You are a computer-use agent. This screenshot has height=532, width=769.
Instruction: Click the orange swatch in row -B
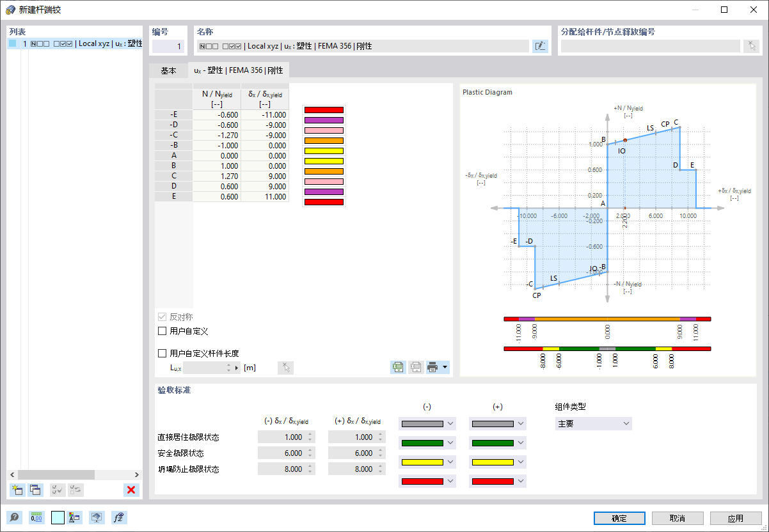click(x=323, y=141)
